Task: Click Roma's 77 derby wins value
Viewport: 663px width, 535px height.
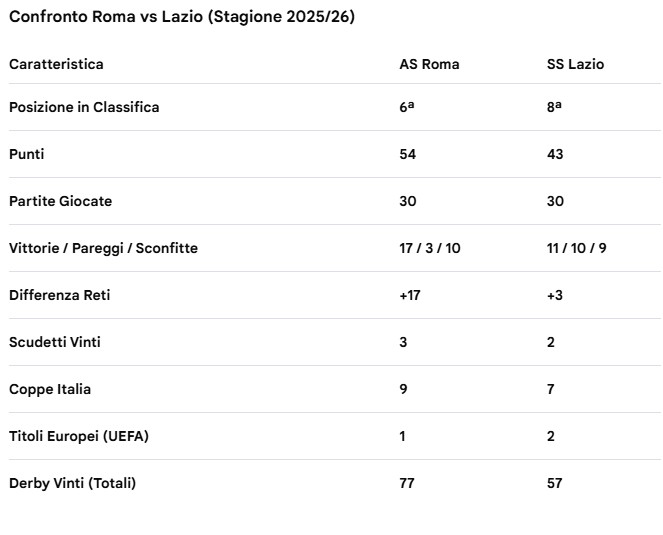Action: (406, 483)
